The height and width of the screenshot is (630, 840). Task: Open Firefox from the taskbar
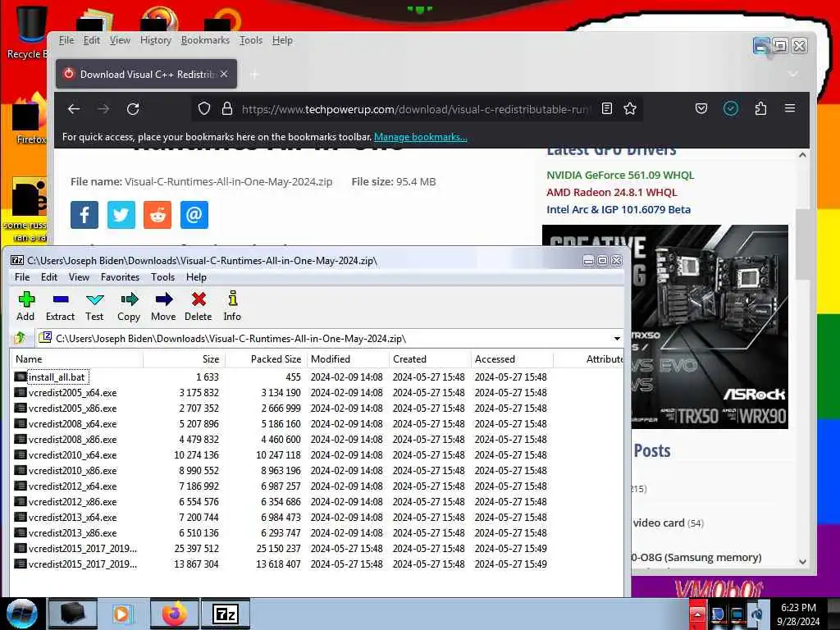[175, 614]
